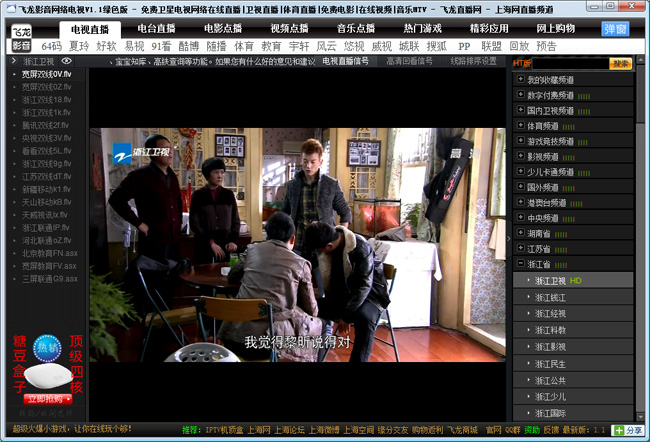This screenshot has height=442, width=650.
Task: Collapse the side panel using the splitter arrow
Action: [509, 238]
